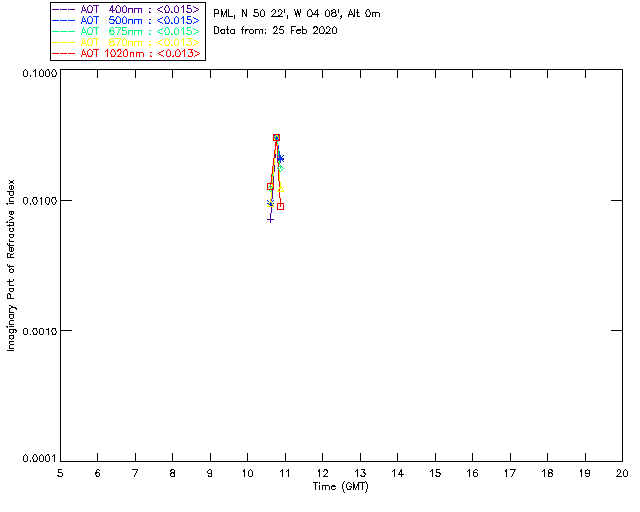Click the AOT 1020nm legend entry
This screenshot has height=512, width=640.
[x=126, y=53]
